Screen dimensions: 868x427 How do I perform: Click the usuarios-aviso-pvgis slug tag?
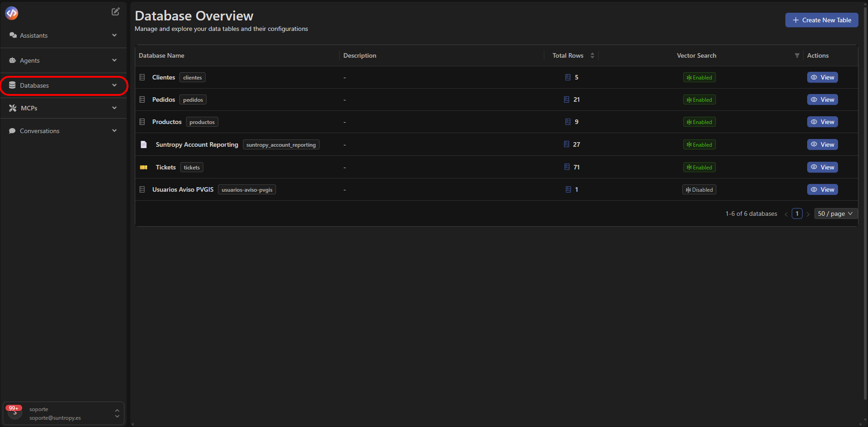(x=247, y=190)
